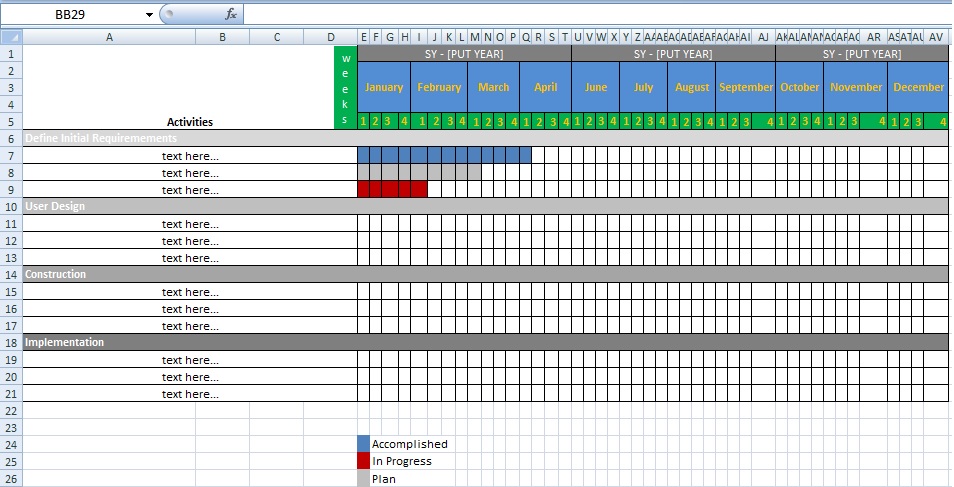
Task: Select the Construction section heading cell
Action: [x=56, y=274]
